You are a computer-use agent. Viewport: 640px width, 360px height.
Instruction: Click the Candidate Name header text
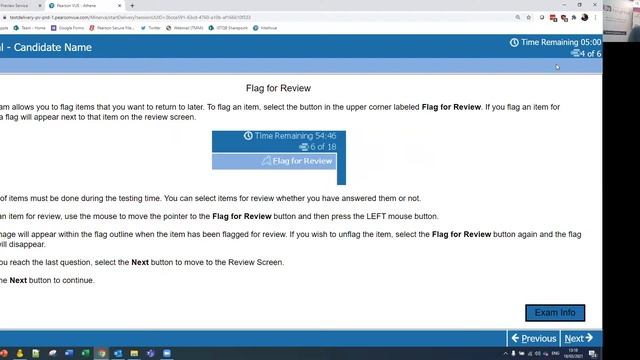click(x=53, y=47)
